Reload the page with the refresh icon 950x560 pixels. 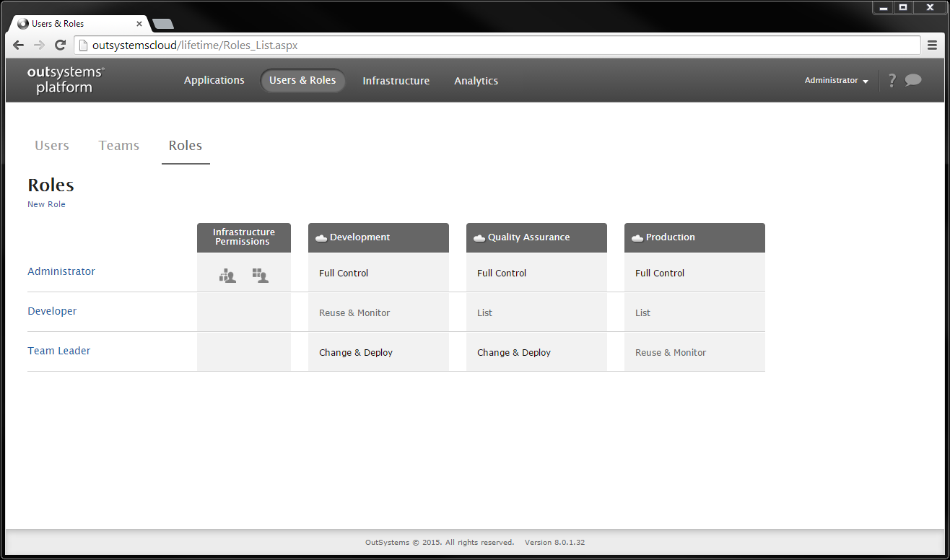(60, 45)
